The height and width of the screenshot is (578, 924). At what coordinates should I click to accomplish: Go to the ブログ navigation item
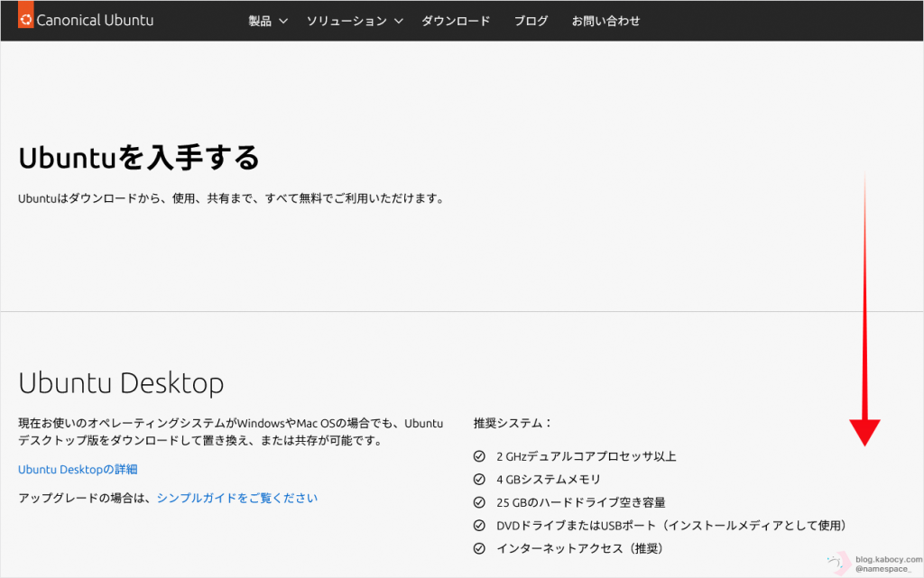[531, 21]
